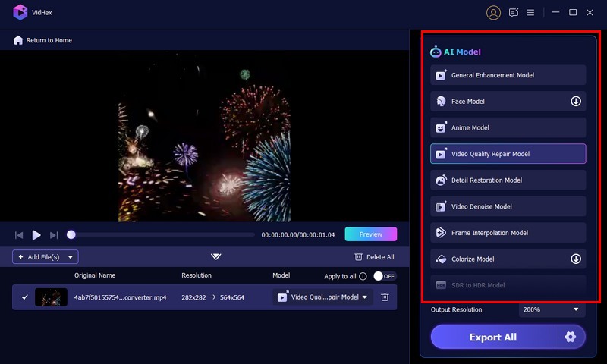Delete the video file with trash icon
The height and width of the screenshot is (364, 607).
(x=385, y=297)
